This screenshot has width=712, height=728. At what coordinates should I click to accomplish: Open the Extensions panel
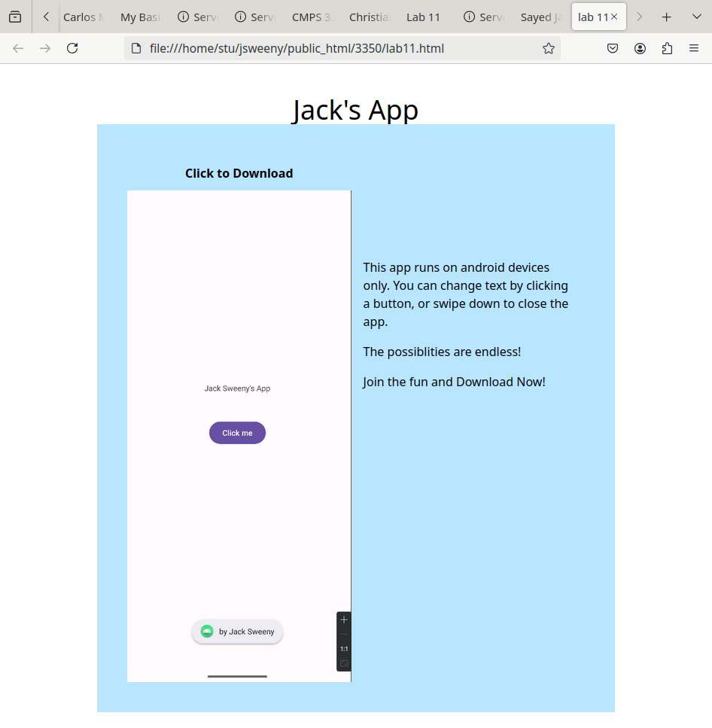click(667, 48)
